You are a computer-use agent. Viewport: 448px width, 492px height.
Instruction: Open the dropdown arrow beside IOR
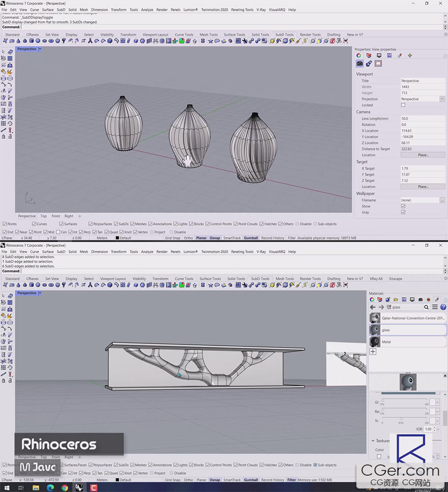coord(438,429)
